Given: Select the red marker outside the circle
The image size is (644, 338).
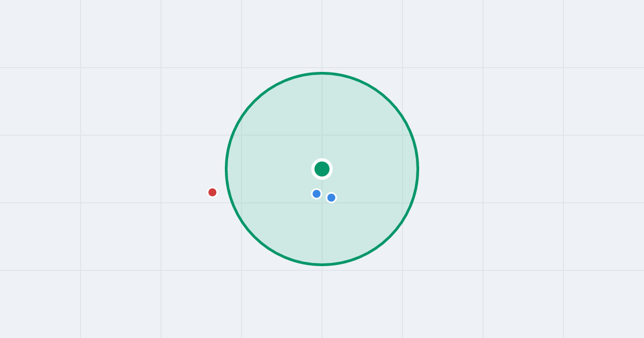Looking at the screenshot, I should coord(213,192).
